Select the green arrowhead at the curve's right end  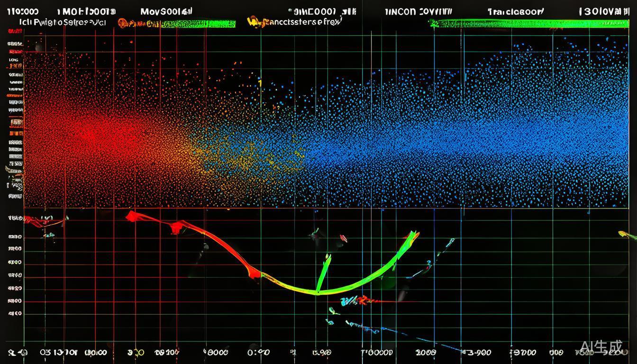click(412, 236)
